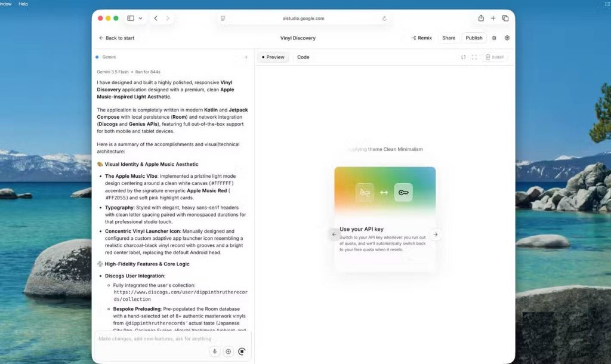The image size is (611, 364).
Task: Click the Publish button
Action: (x=474, y=38)
